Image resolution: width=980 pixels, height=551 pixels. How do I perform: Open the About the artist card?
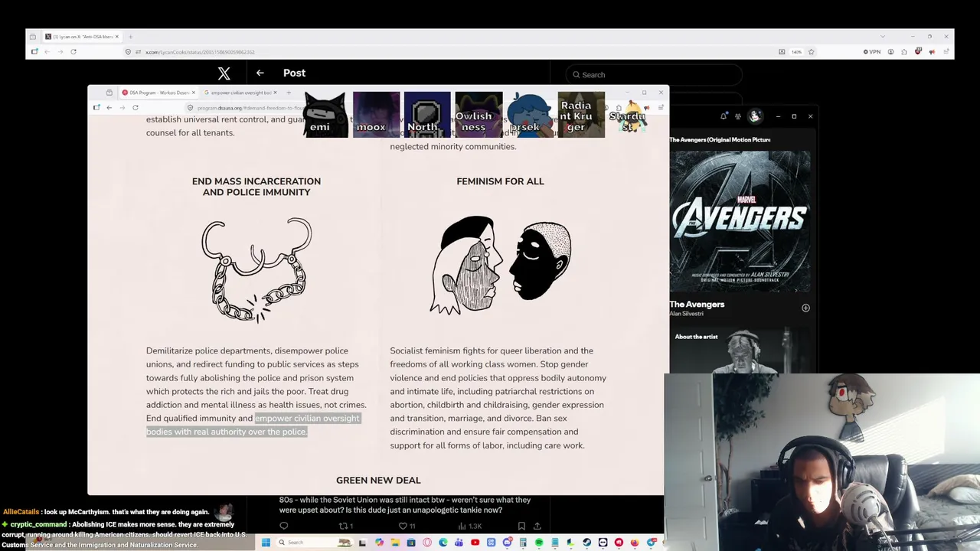740,352
